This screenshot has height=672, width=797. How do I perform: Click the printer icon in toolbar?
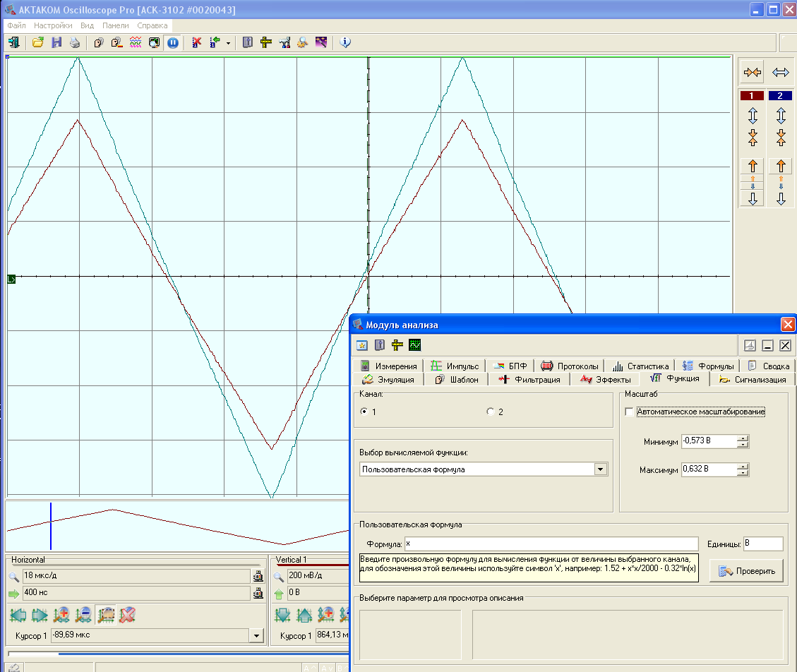[75, 42]
